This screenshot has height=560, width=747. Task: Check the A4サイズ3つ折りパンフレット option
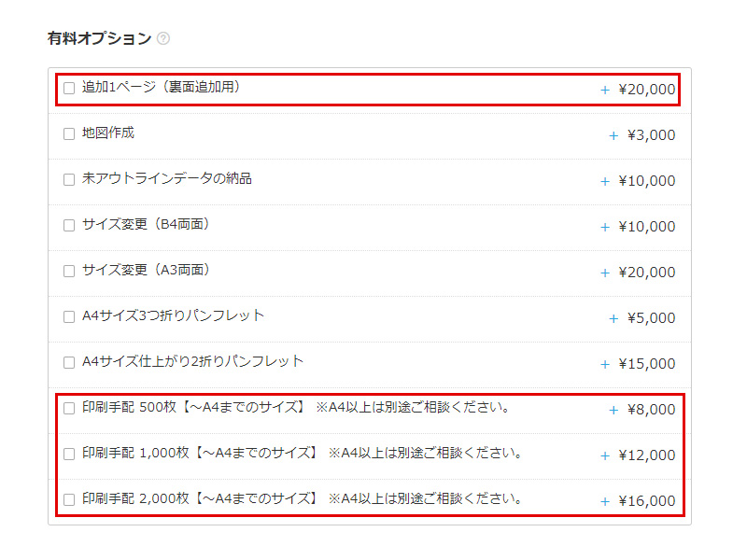coord(69,317)
